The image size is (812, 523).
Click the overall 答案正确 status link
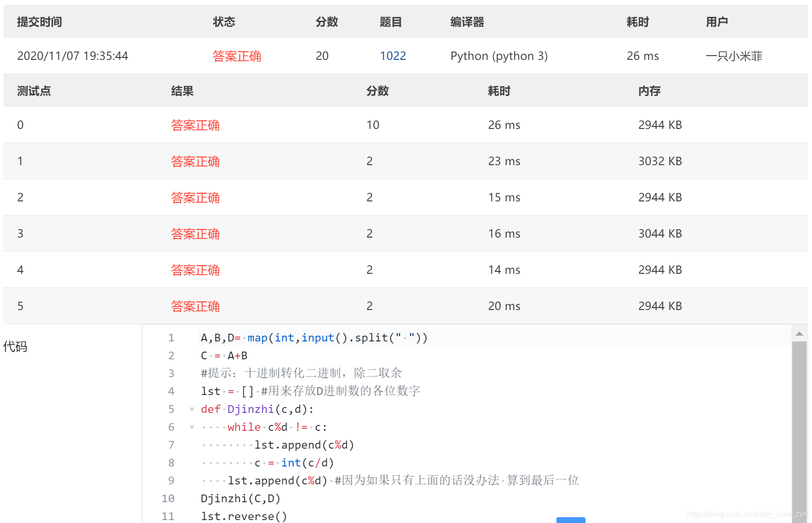(236, 56)
